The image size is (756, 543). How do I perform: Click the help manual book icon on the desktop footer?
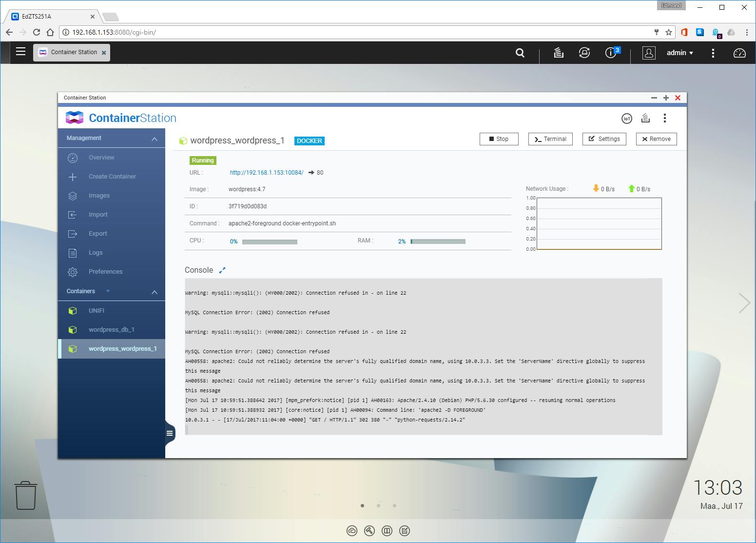point(387,531)
